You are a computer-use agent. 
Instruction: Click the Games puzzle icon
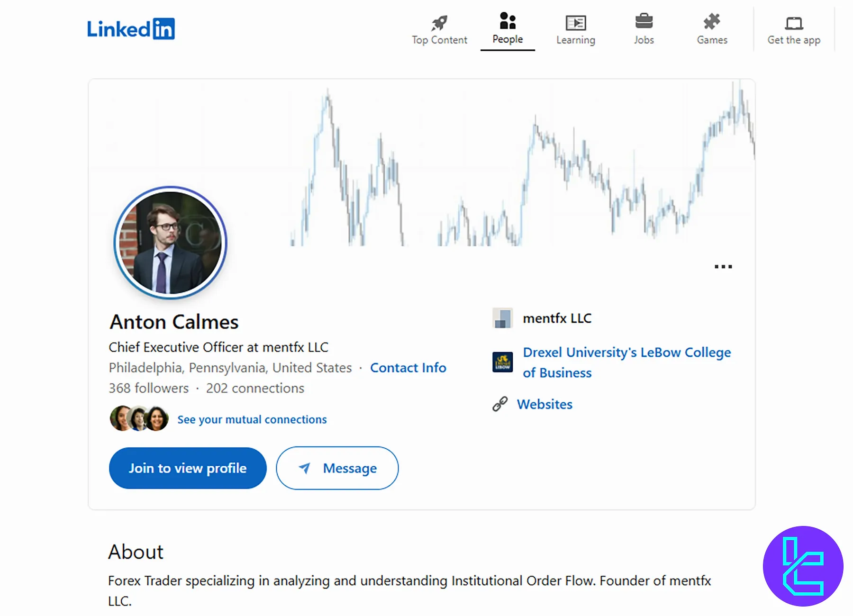click(712, 21)
